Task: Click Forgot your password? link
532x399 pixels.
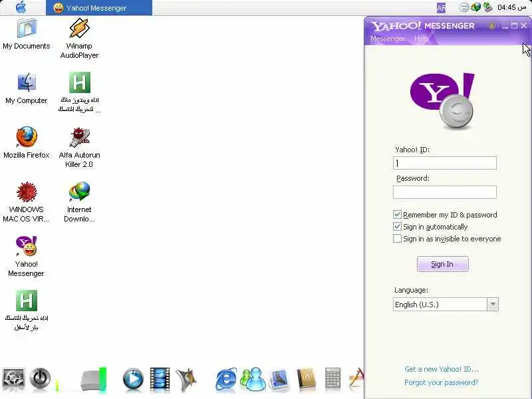Action: click(x=442, y=382)
